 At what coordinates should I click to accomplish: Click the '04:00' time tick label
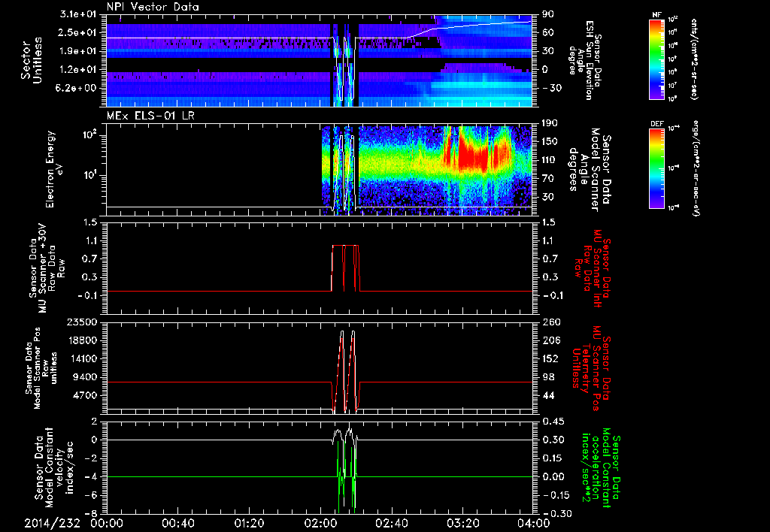click(x=533, y=524)
